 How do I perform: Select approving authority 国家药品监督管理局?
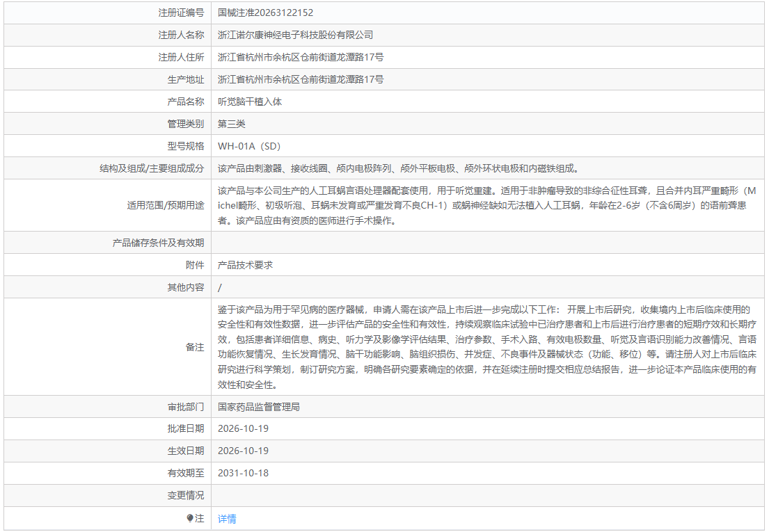coord(259,407)
